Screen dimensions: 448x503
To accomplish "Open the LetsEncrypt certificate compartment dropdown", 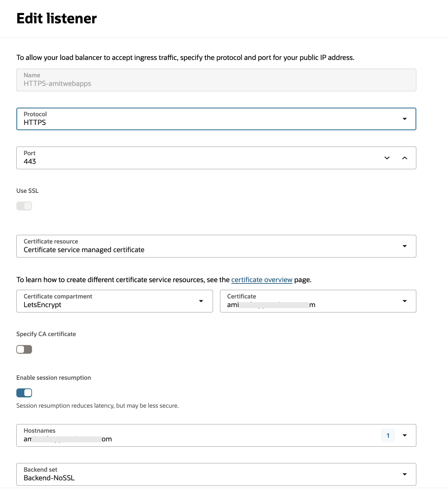I will click(x=107, y=301).
